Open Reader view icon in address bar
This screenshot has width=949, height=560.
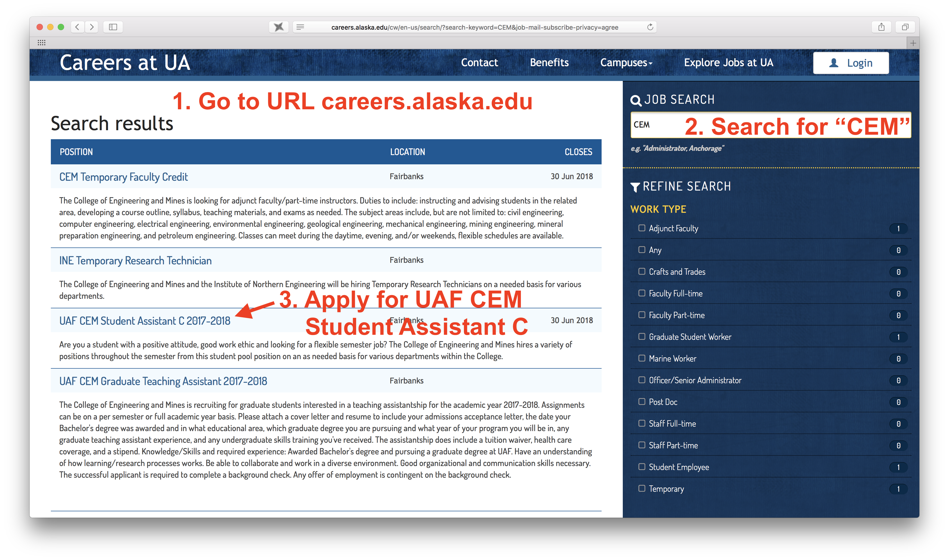click(x=301, y=27)
